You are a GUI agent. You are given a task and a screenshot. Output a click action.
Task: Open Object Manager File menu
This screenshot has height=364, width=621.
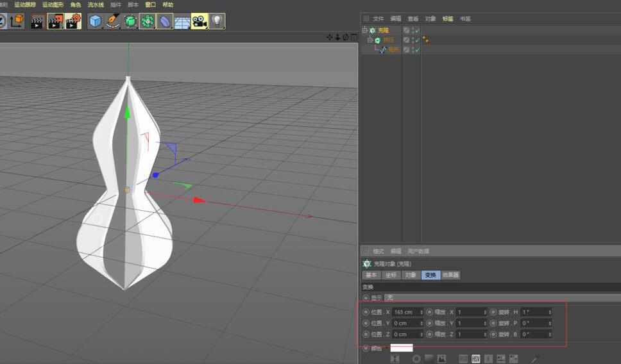click(379, 19)
